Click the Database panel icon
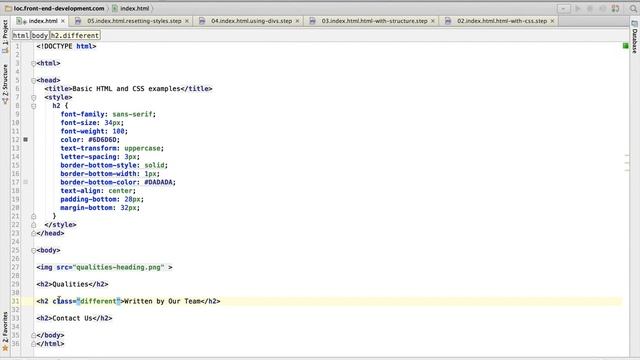 [x=635, y=24]
